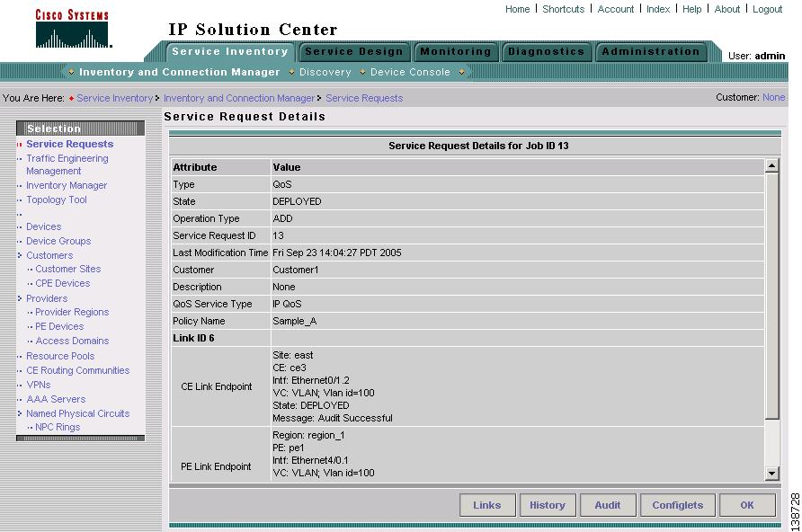Select the Sample_A policy name value

517,321
